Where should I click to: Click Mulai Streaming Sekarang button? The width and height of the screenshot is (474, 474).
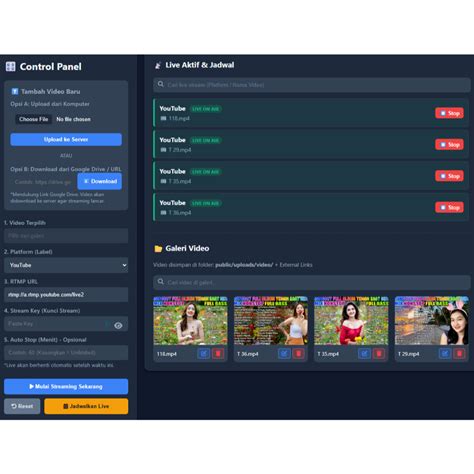click(66, 386)
